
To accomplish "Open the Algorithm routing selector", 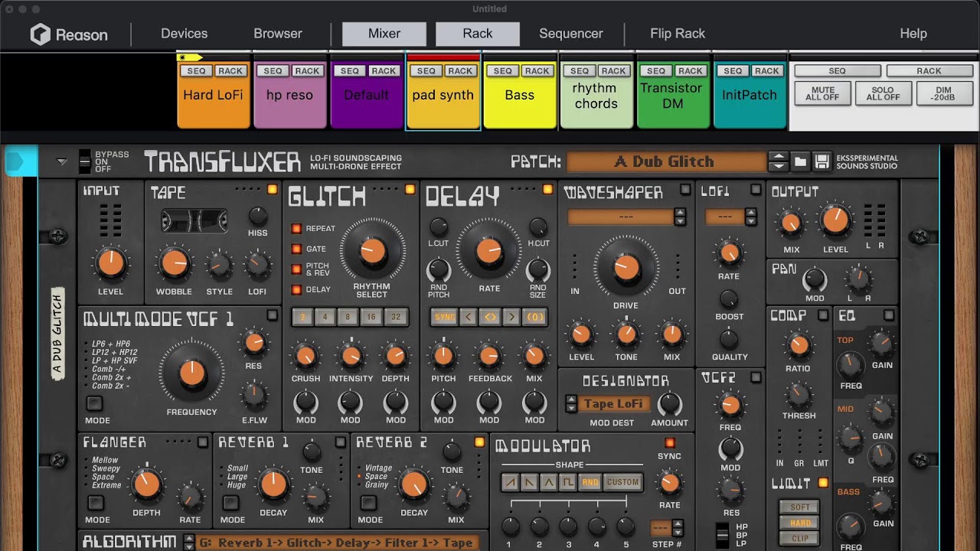I will [x=337, y=543].
